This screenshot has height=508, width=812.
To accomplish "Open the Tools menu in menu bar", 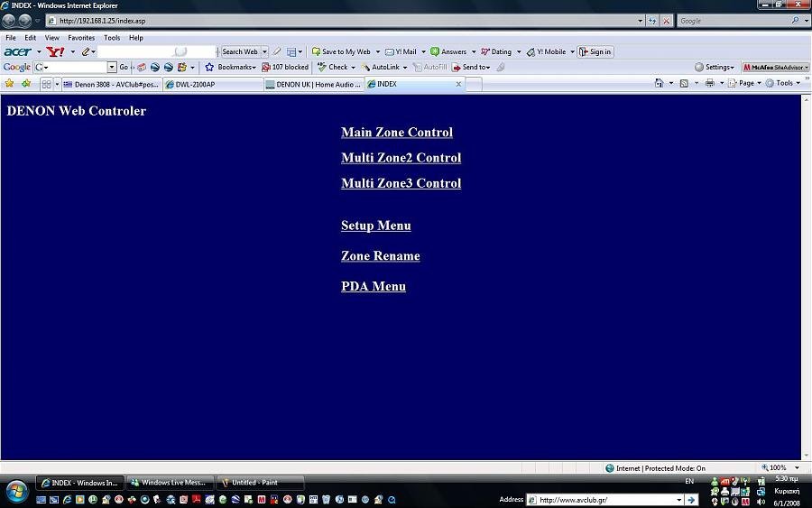I will click(112, 38).
